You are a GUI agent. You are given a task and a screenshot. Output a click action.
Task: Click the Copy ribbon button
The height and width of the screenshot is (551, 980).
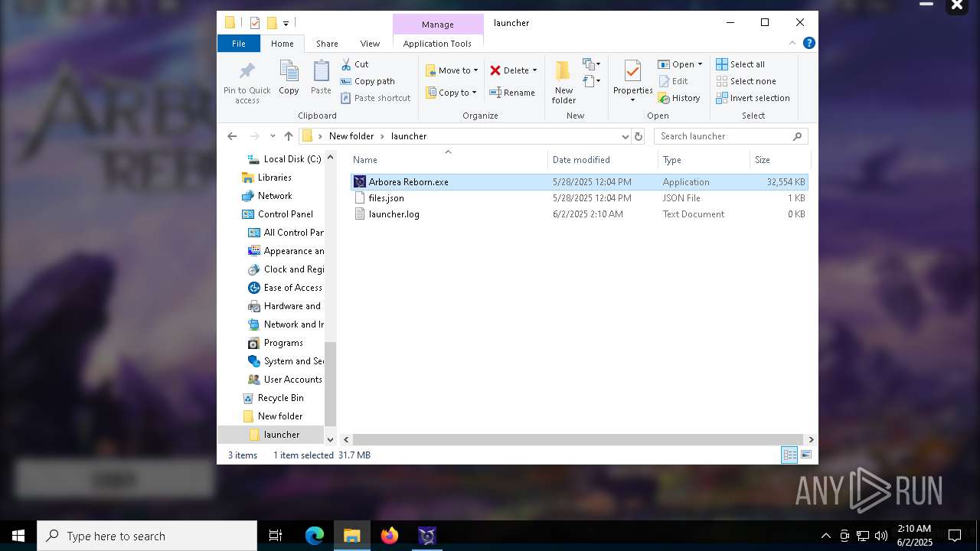(289, 77)
